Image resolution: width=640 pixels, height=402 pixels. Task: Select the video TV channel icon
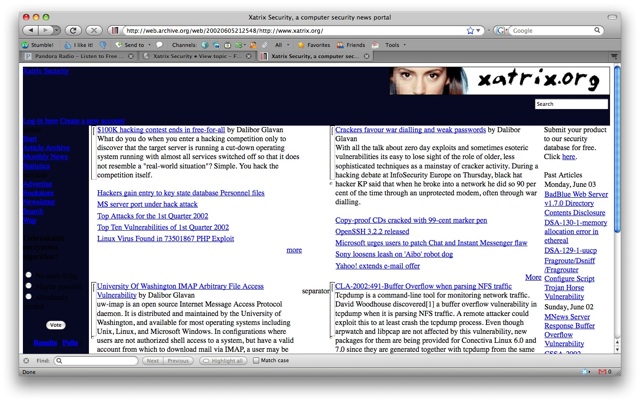[227, 45]
